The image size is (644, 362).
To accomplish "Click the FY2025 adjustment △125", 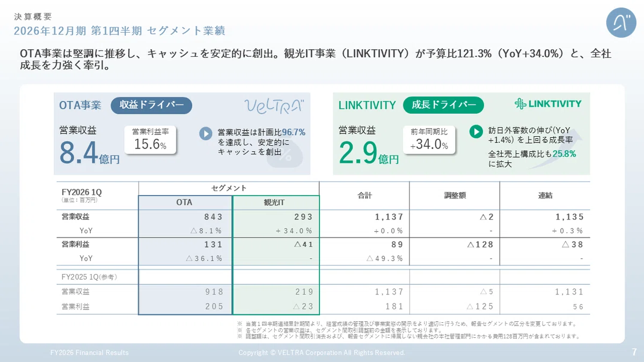I will click(x=480, y=307).
